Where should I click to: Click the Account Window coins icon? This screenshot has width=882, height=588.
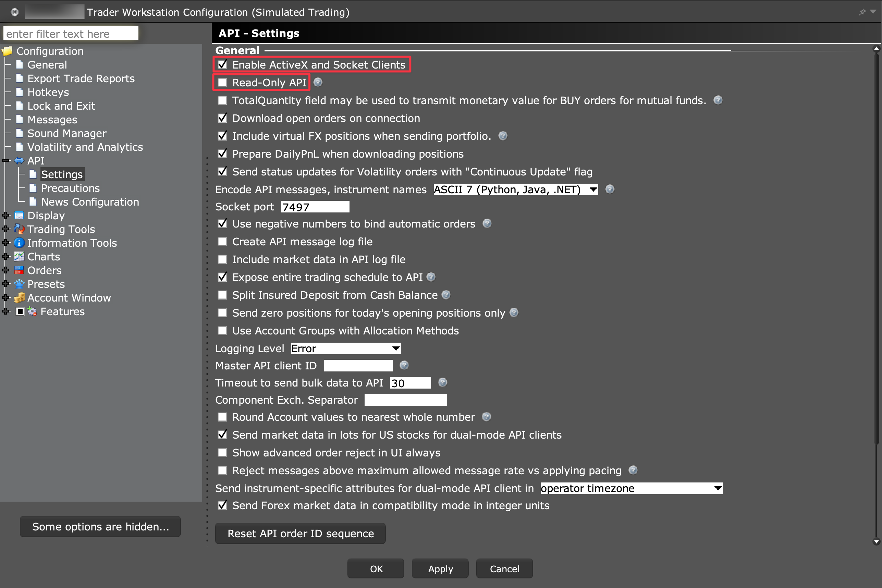pos(19,297)
